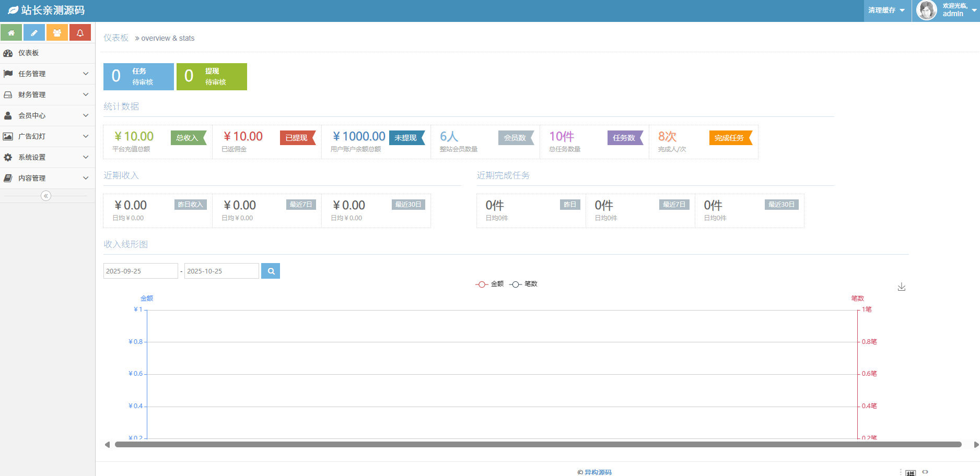Click the 仪表板 breadcrumb link
This screenshot has width=980, height=476.
coord(116,38)
